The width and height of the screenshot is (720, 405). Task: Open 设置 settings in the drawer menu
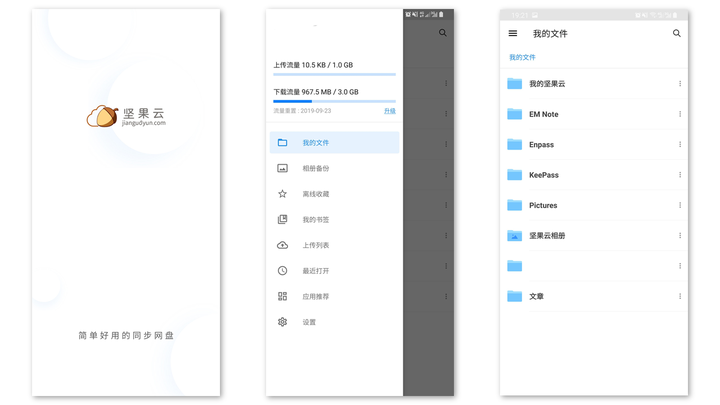pos(334,322)
